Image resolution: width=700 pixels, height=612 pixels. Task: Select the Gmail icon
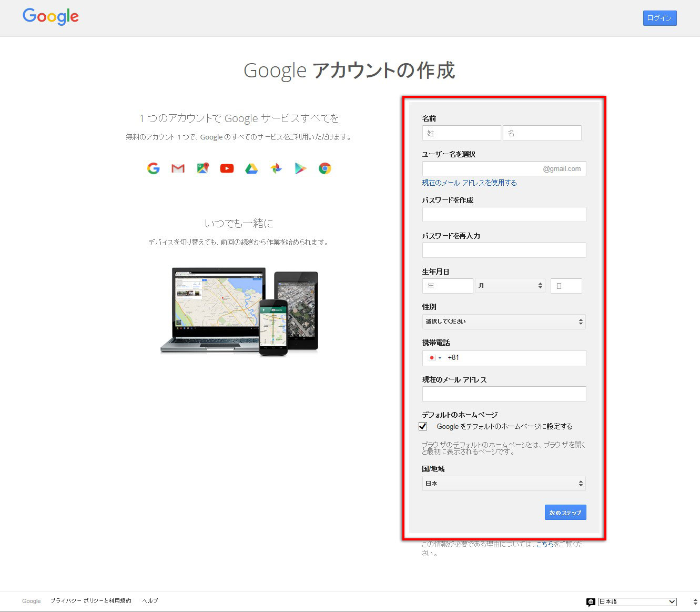(178, 168)
